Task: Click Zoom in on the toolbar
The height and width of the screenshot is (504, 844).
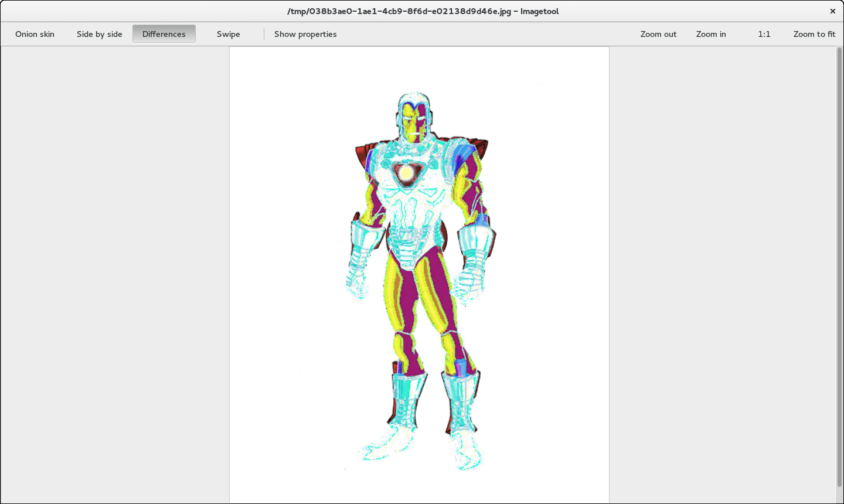Action: (x=710, y=34)
